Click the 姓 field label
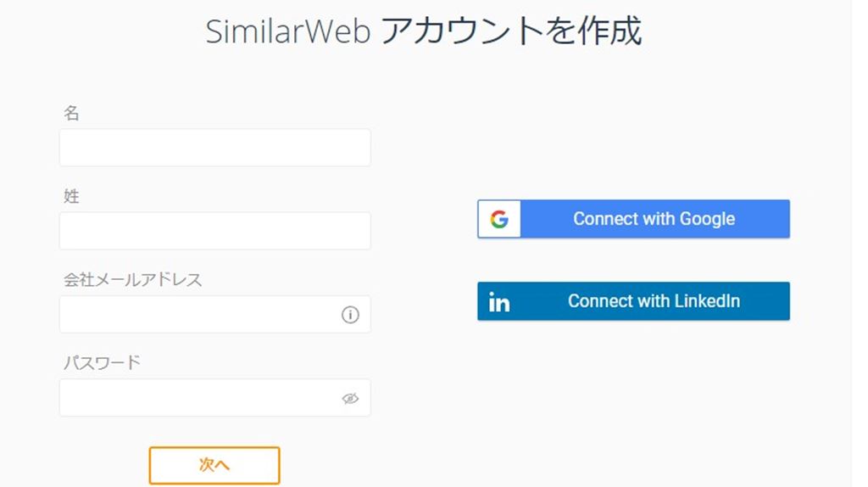Image resolution: width=868 pixels, height=487 pixels. tap(71, 196)
